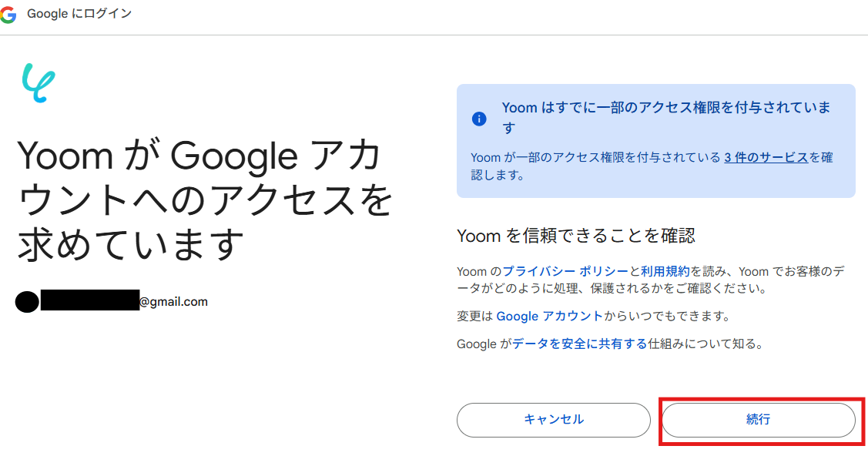Image resolution: width=868 pixels, height=456 pixels.
Task: Click the 仕組みについて知る text
Action: click(x=705, y=344)
